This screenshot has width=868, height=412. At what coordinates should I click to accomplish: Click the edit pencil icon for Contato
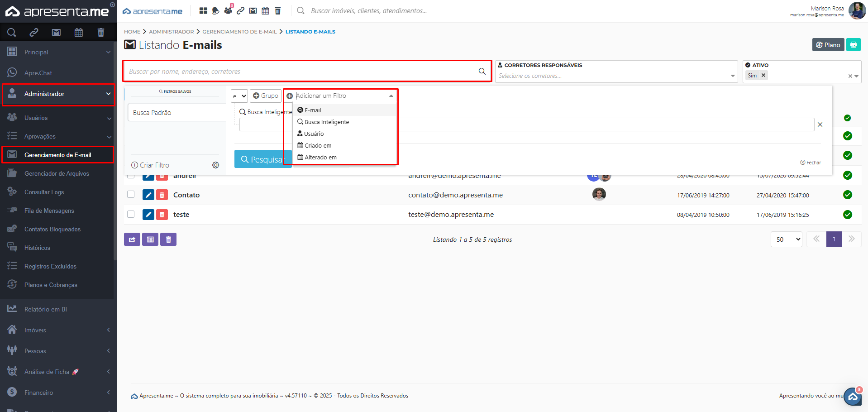(148, 195)
